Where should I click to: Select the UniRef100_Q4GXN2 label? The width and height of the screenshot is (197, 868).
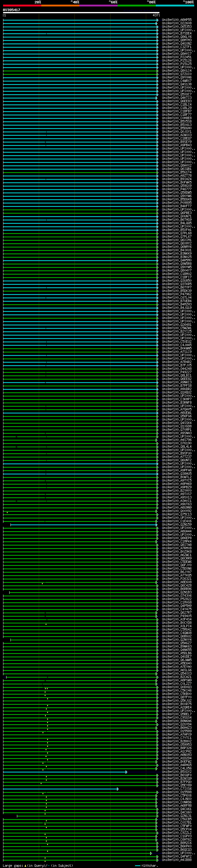pos(177,43)
